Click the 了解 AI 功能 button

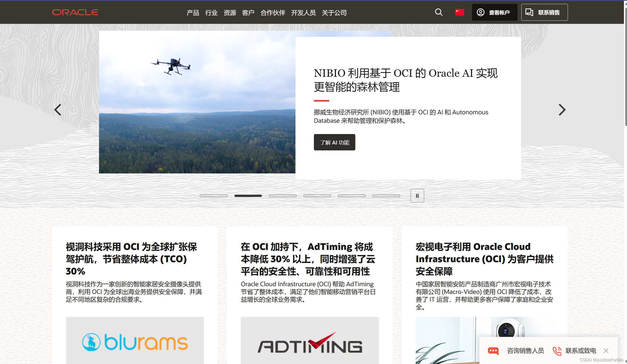click(334, 142)
